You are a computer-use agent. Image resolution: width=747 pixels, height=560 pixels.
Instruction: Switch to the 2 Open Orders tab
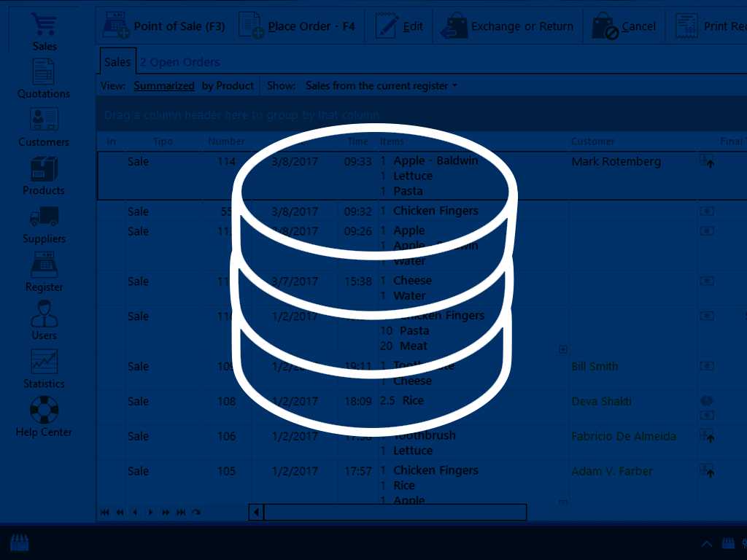179,63
